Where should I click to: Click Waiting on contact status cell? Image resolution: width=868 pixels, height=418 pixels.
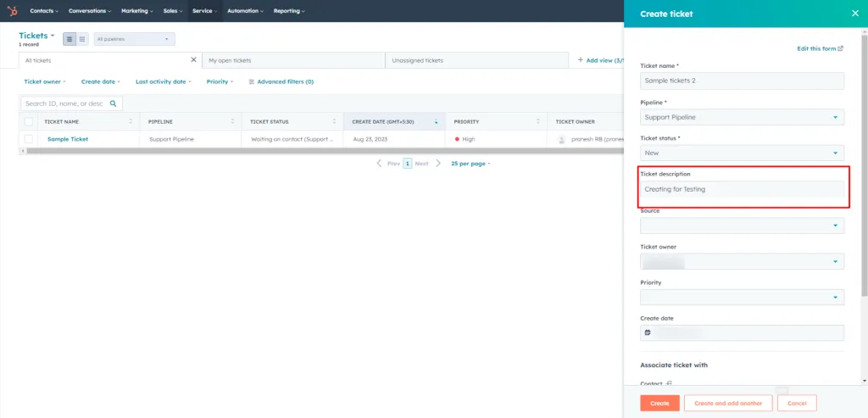(292, 140)
